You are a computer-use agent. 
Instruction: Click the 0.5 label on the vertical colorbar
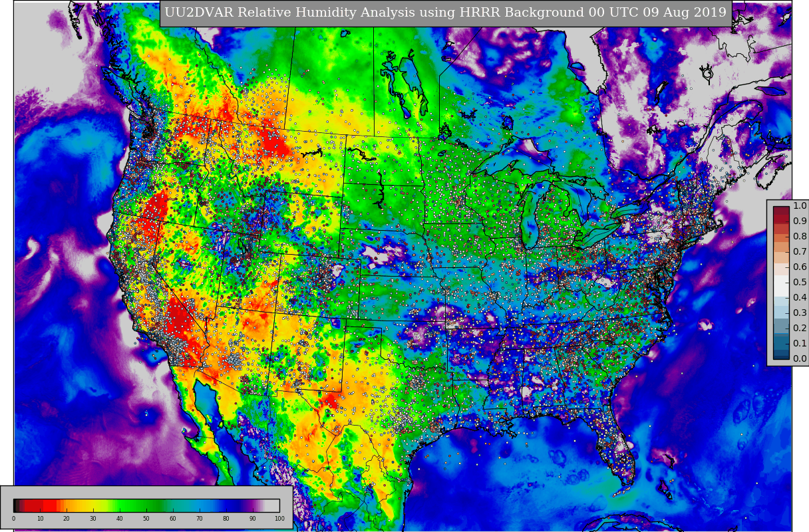[800, 283]
